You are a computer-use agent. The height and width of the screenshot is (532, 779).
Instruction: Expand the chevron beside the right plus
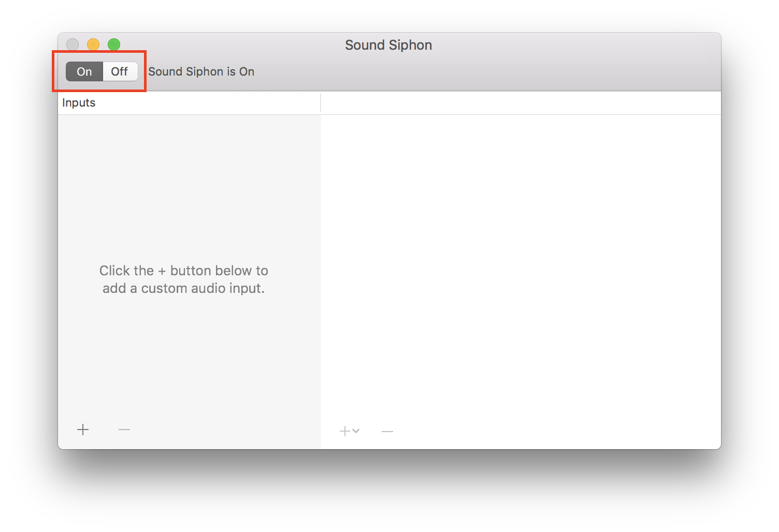coord(356,431)
